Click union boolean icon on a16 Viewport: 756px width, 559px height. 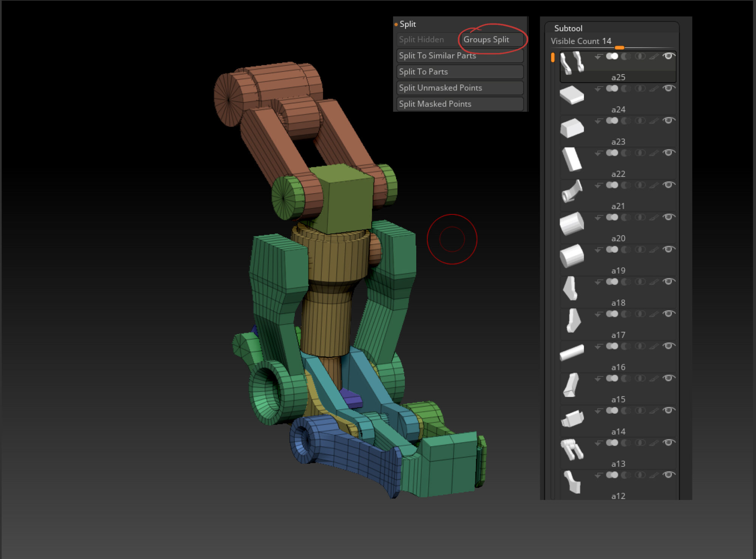(612, 346)
